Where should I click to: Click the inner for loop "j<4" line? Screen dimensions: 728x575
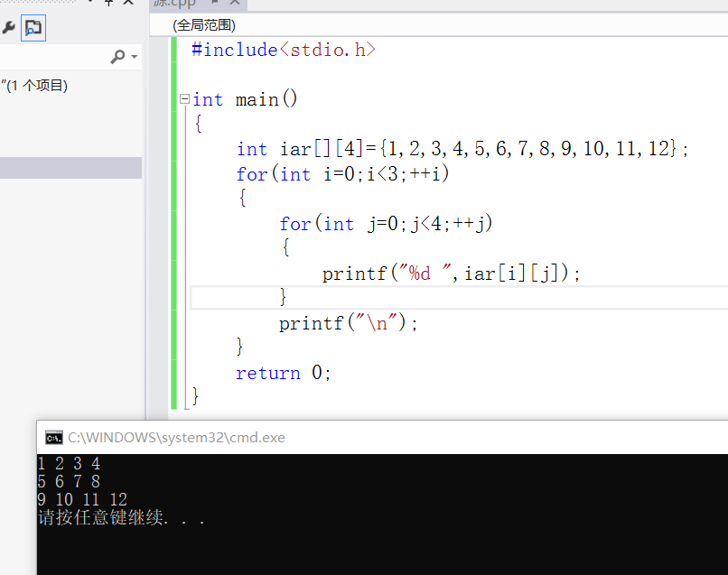click(386, 224)
